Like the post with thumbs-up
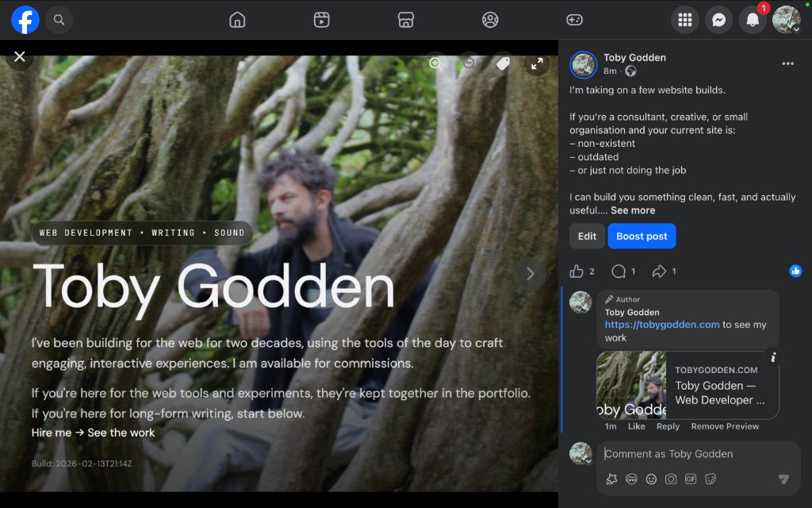 pos(577,271)
